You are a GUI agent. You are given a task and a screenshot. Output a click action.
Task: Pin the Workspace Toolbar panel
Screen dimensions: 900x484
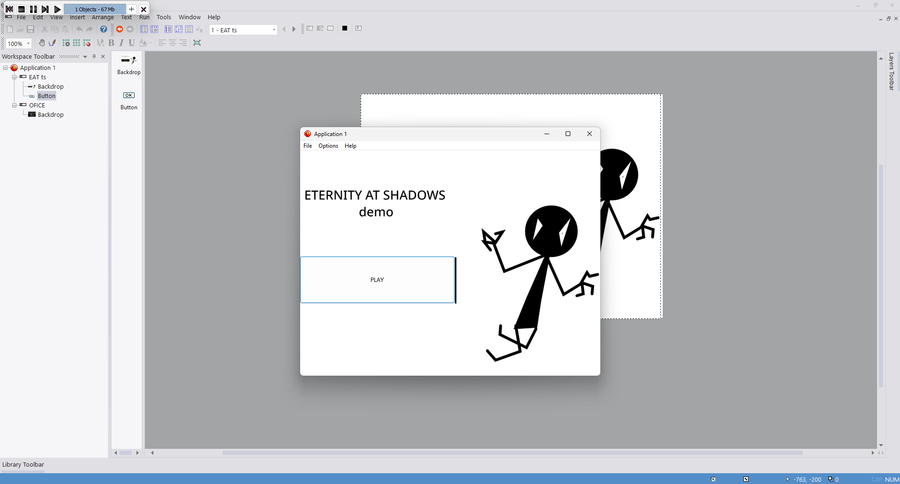tap(94, 57)
